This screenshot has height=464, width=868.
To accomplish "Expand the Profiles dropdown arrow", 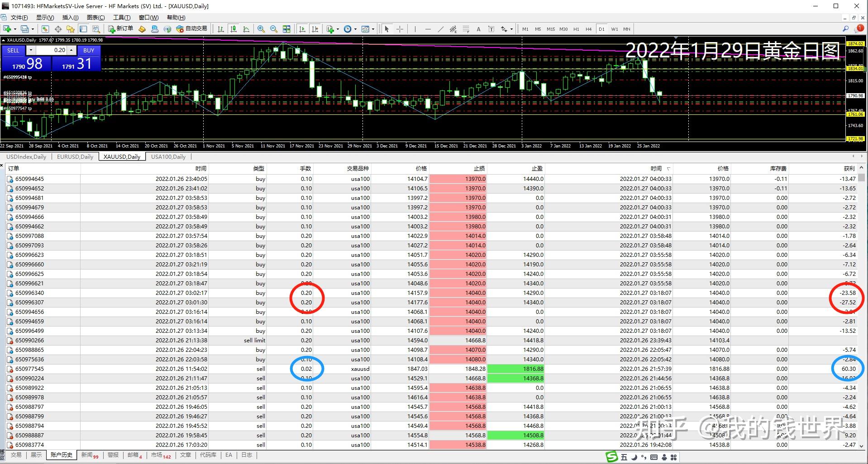I will (33, 29).
